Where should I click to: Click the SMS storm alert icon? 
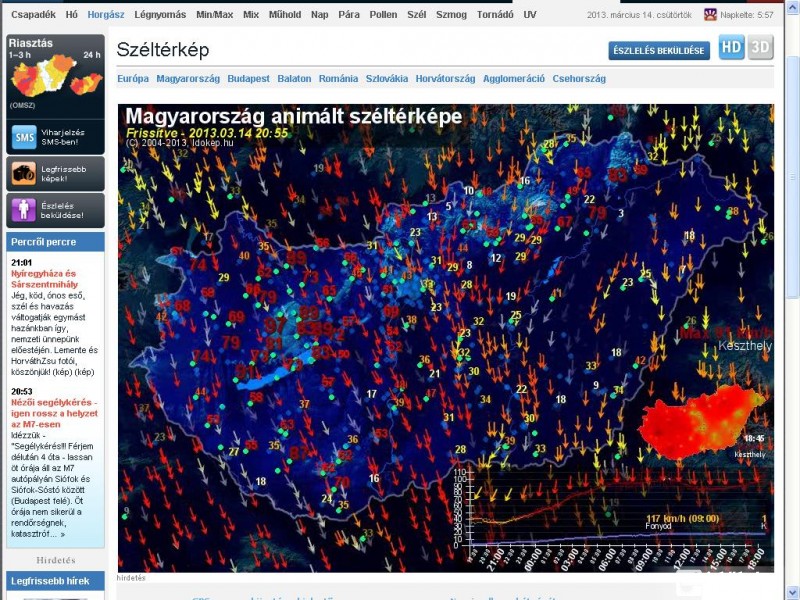pos(24,137)
